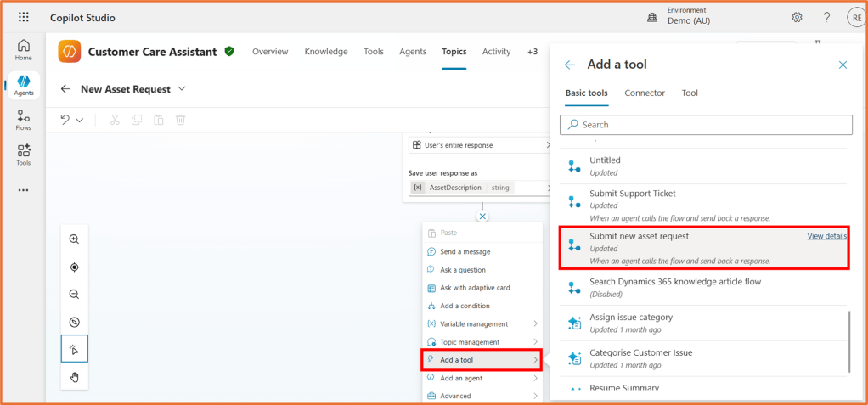Open the Tools tab in the agent header
The image size is (868, 405).
point(374,52)
